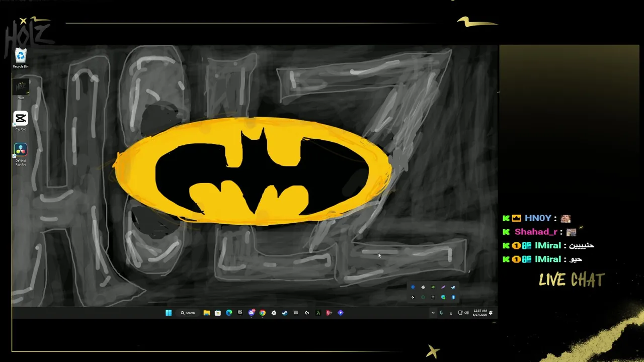The width and height of the screenshot is (644, 362).
Task: Open Windows Security icon in tray flyout
Action: (x=443, y=297)
